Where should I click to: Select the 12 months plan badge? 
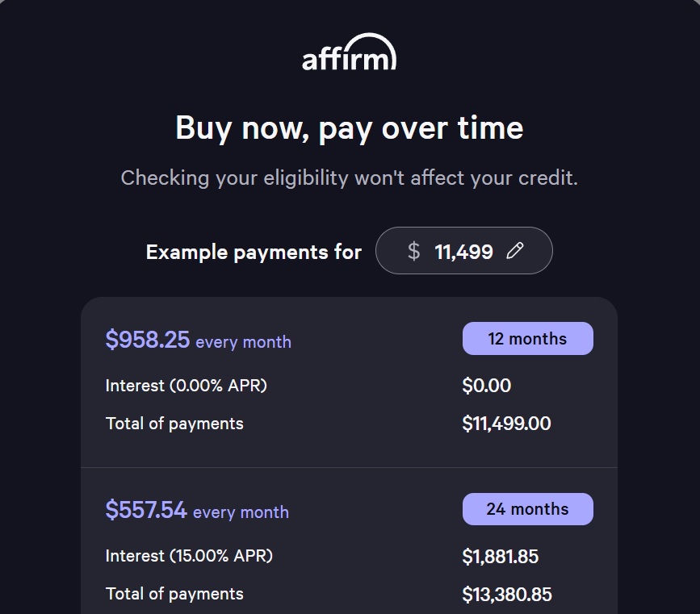tap(527, 339)
